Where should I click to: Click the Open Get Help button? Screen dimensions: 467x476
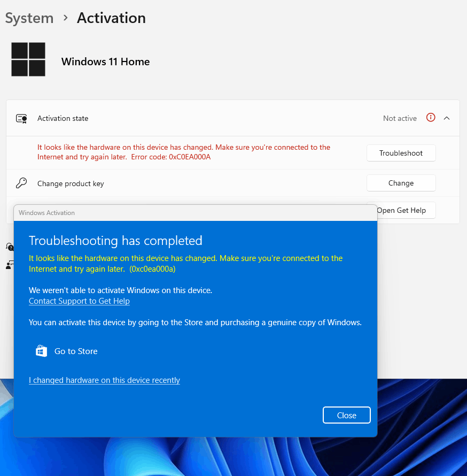pos(406,210)
